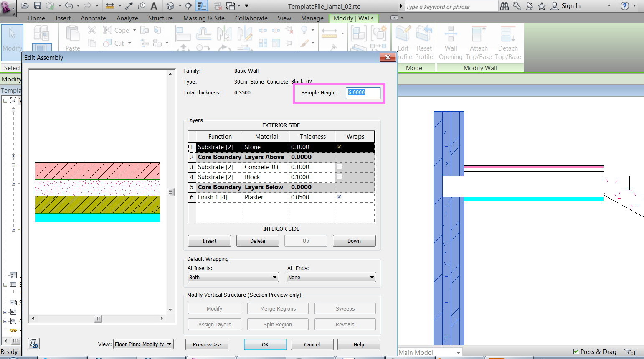Click the Revit application menu logo
This screenshot has width=644, height=359.
(8, 8)
